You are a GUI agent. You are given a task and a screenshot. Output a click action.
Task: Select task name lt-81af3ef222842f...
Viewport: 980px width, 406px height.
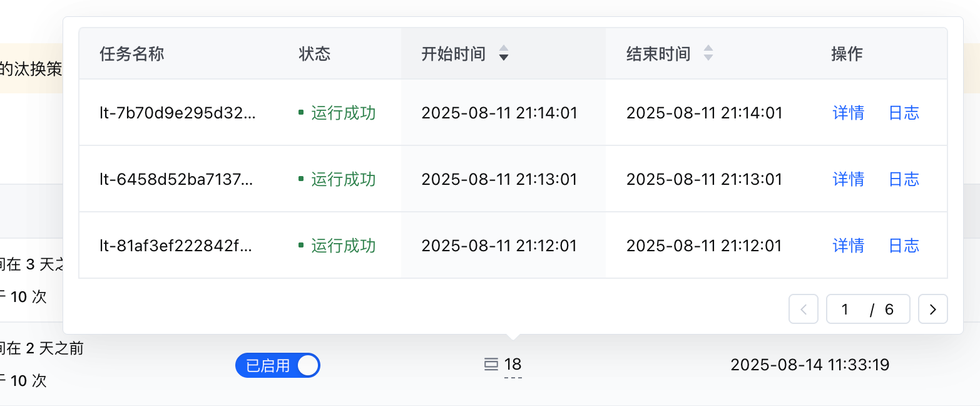point(177,245)
